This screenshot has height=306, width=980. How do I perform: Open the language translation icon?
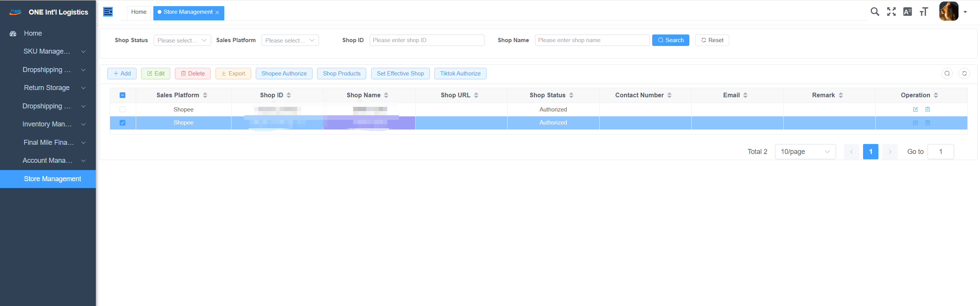click(x=907, y=12)
